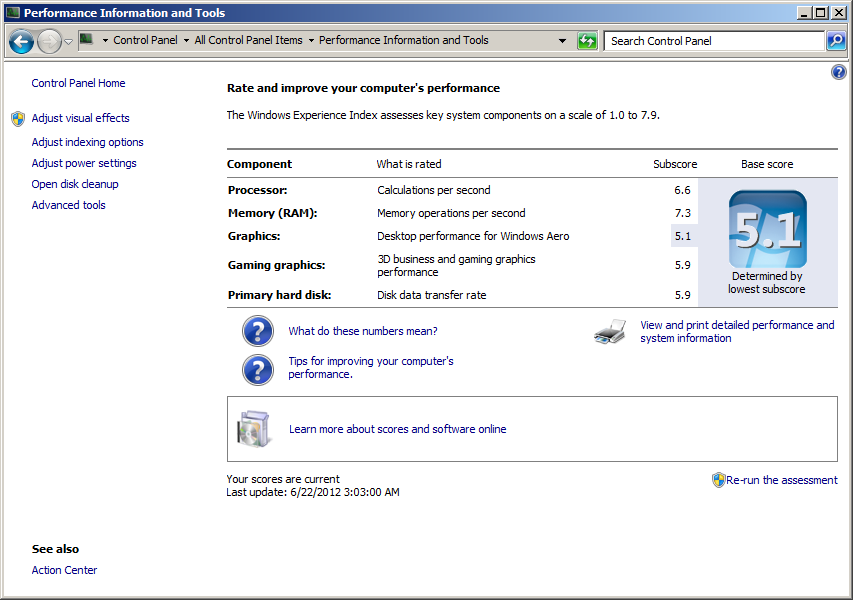Click the Back navigation arrow button
Image resolution: width=853 pixels, height=600 pixels.
21,41
